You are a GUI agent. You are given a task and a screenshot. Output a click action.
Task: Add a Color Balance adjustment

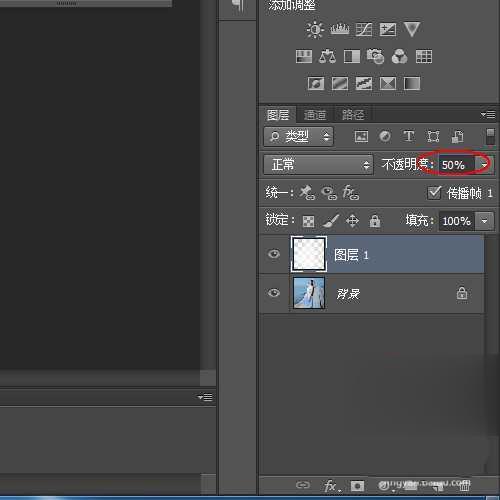pos(327,56)
